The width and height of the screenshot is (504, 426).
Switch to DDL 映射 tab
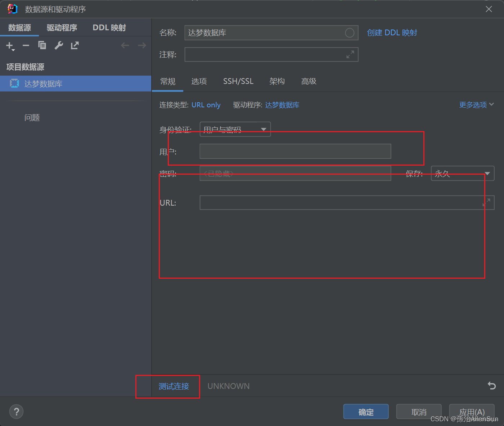click(x=109, y=28)
